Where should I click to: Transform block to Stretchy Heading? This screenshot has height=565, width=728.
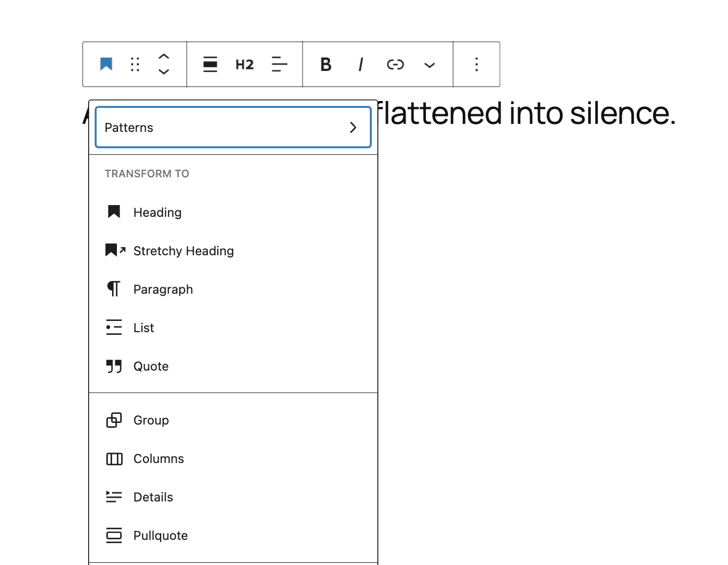[x=183, y=251]
